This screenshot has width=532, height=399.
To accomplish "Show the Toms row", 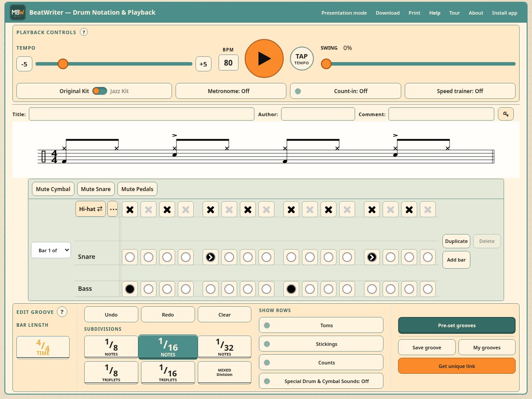I will pyautogui.click(x=321, y=325).
